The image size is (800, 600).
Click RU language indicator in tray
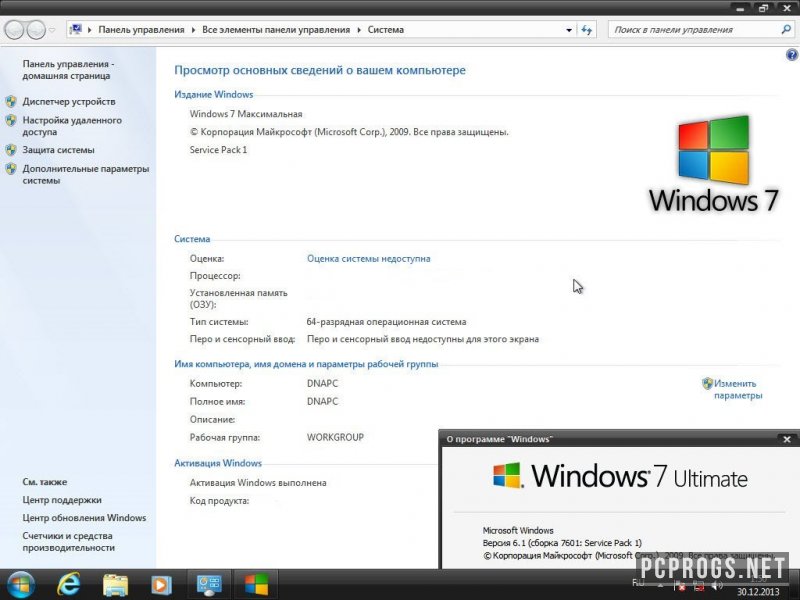(x=638, y=583)
